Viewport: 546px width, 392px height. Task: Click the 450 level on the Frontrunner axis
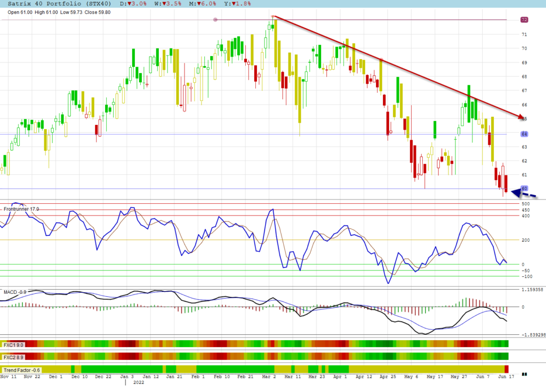[525, 210]
